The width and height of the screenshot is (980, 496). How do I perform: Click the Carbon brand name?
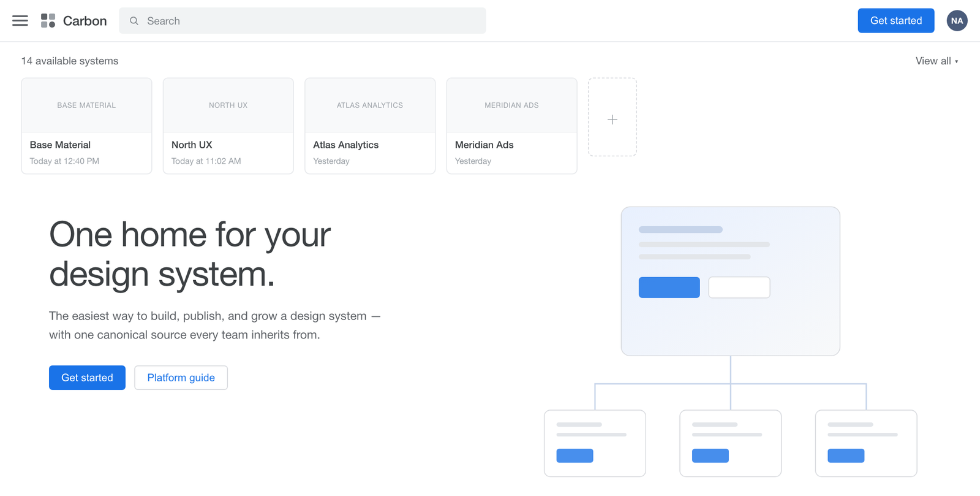tap(85, 21)
